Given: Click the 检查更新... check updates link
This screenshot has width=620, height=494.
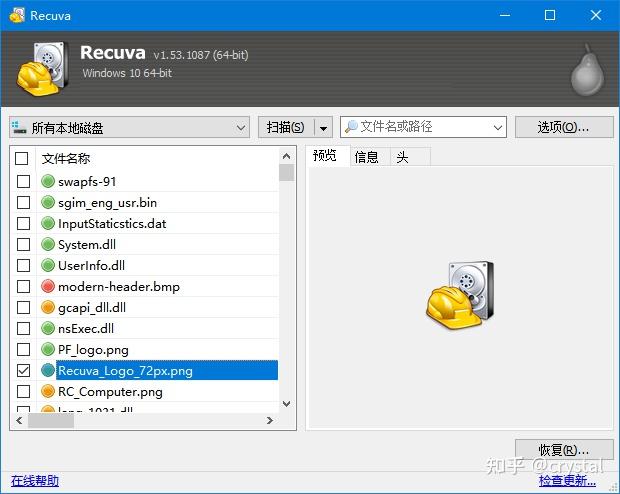Looking at the screenshot, I should pyautogui.click(x=567, y=481).
